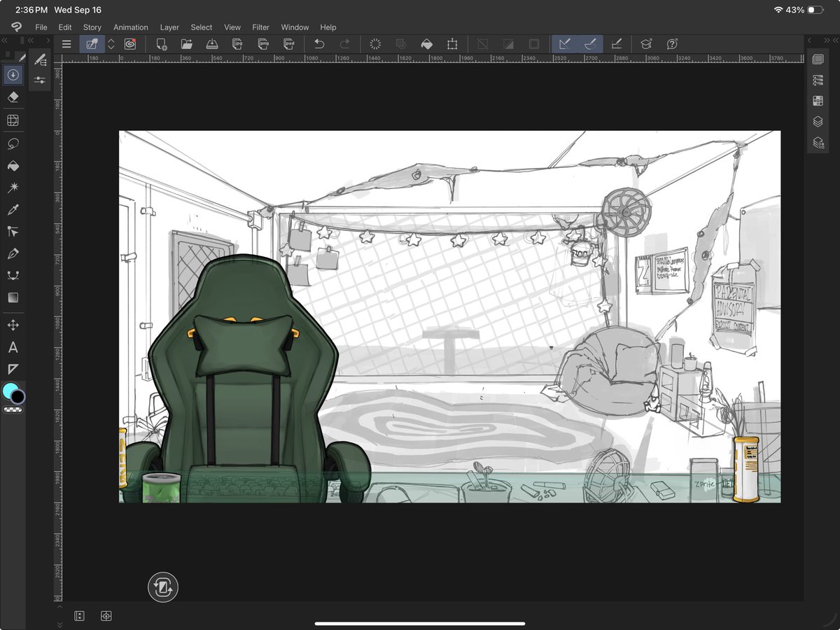840x630 pixels.
Task: Select the Operation tool in the toolbar
Action: (13, 74)
